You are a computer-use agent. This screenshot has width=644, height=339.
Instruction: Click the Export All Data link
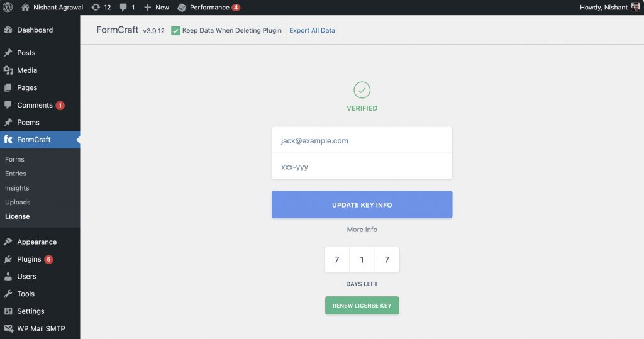pyautogui.click(x=312, y=31)
